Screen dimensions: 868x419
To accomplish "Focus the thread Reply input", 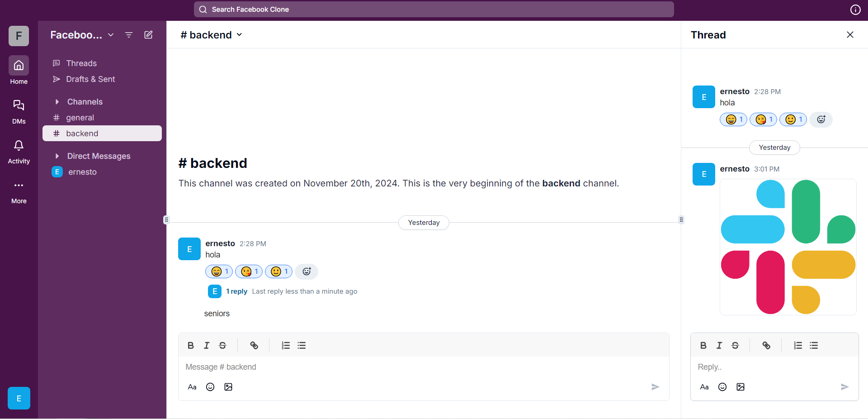I will 774,367.
